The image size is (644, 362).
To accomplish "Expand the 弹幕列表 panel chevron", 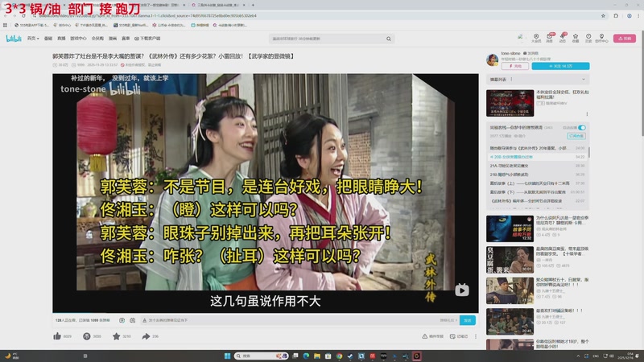I will (584, 79).
